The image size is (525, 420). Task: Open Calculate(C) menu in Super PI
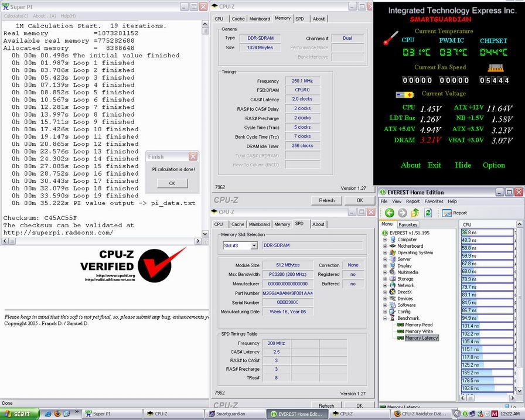(16, 16)
